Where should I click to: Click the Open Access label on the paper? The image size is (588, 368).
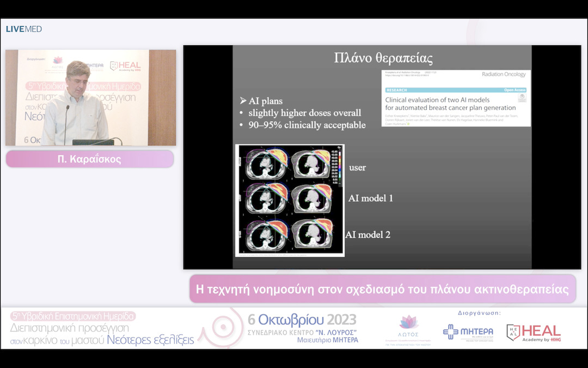point(514,90)
